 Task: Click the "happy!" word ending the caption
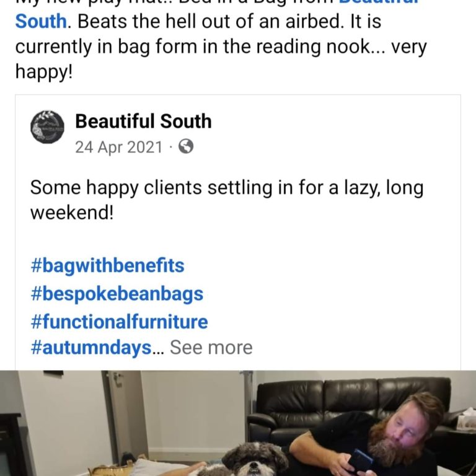pos(44,72)
